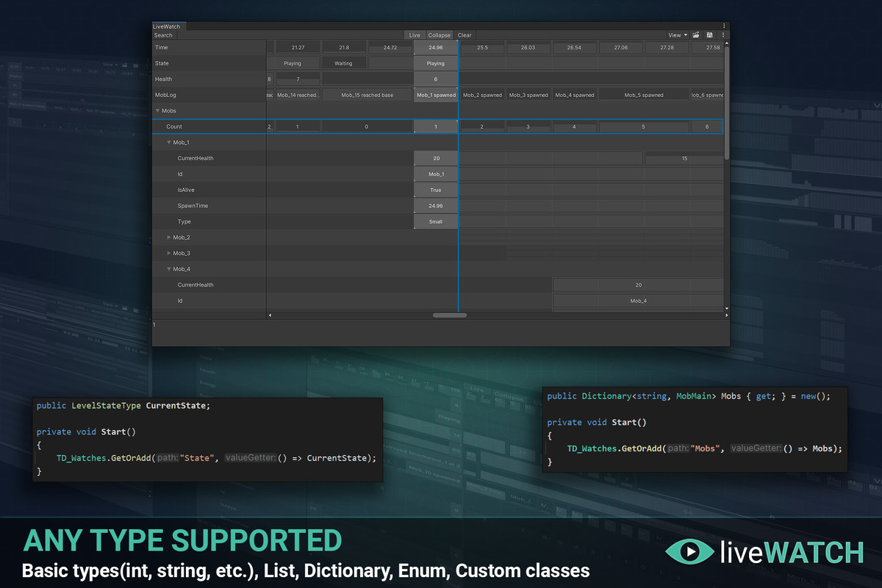Select the Time row label

click(x=162, y=48)
